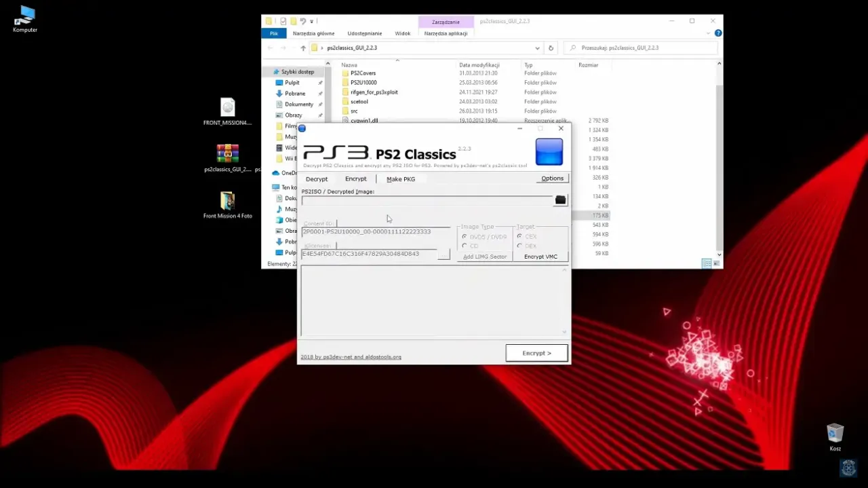Click the gear icon in bottom-right corner
Viewport: 868px width, 488px height.
848,468
